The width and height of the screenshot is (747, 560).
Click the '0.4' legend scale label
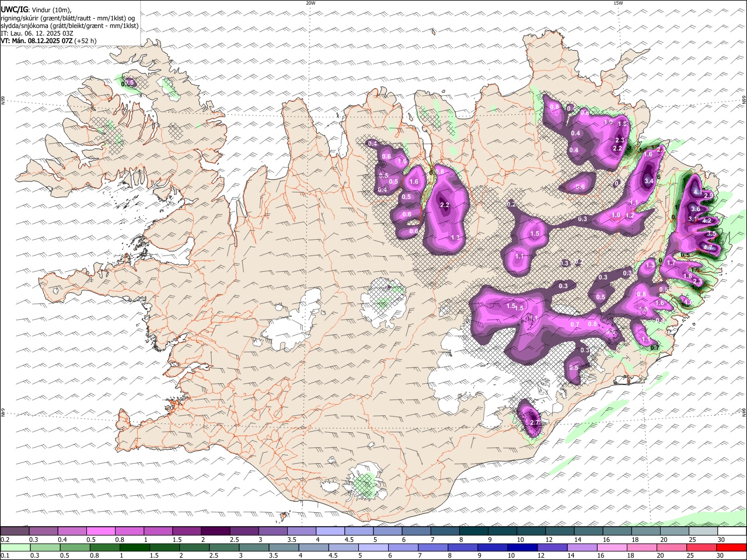62,539
